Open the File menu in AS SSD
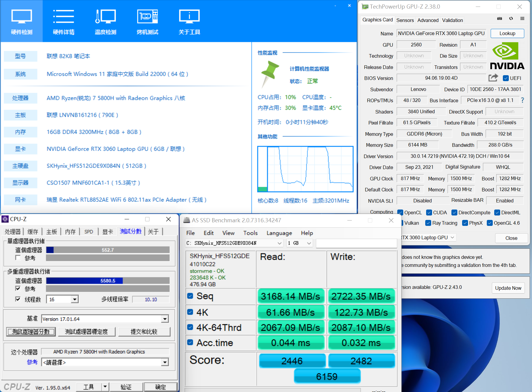The height and width of the screenshot is (392, 532). click(x=190, y=233)
